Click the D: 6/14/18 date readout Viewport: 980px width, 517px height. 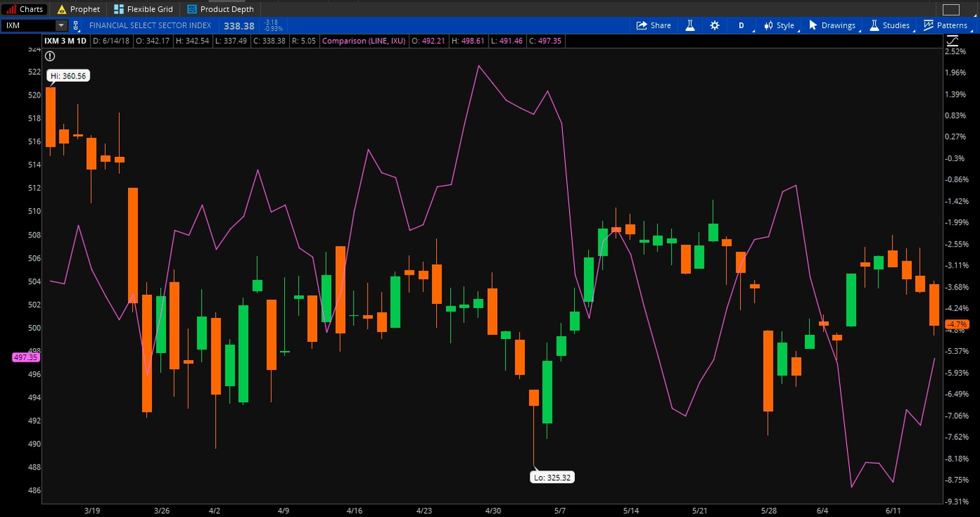pyautogui.click(x=111, y=41)
